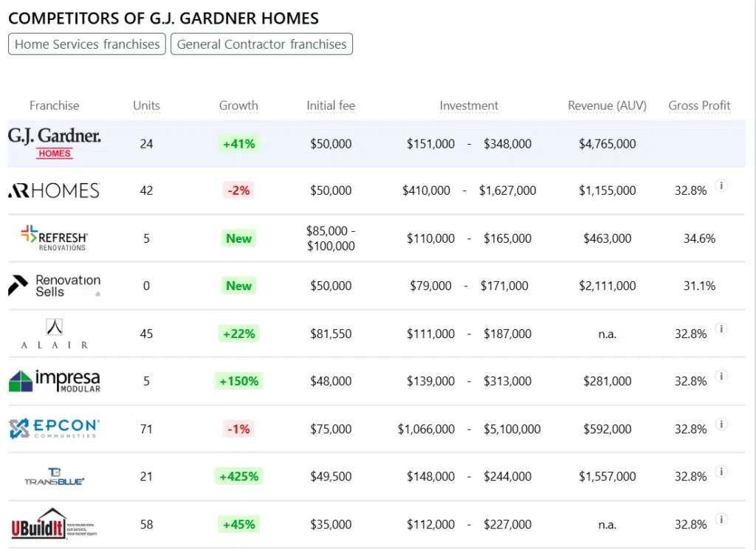Click the Growth column header
This screenshot has height=550, width=756.
(238, 106)
